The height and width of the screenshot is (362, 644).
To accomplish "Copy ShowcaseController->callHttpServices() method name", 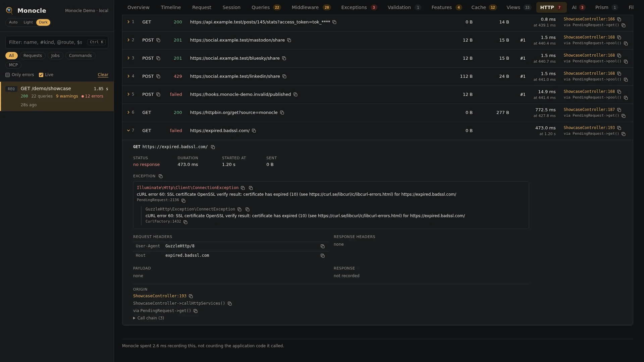I will point(230,304).
